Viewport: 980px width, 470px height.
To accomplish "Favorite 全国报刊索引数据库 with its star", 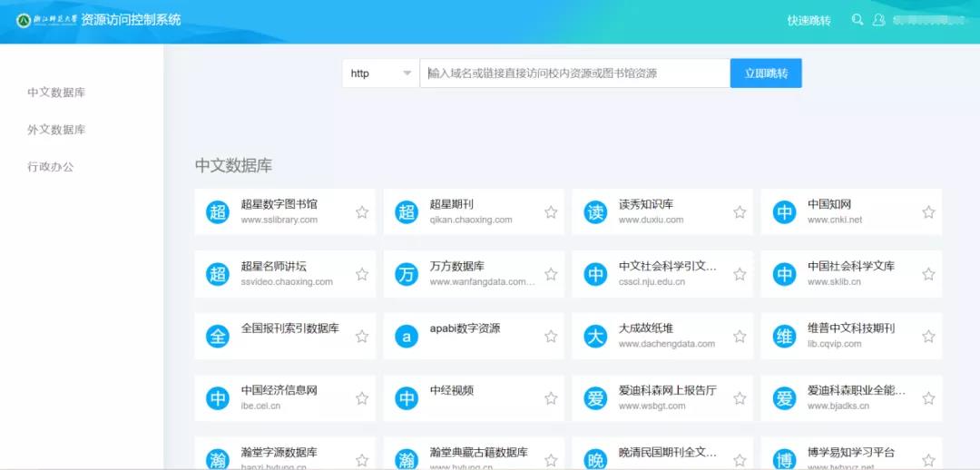I will (x=362, y=337).
